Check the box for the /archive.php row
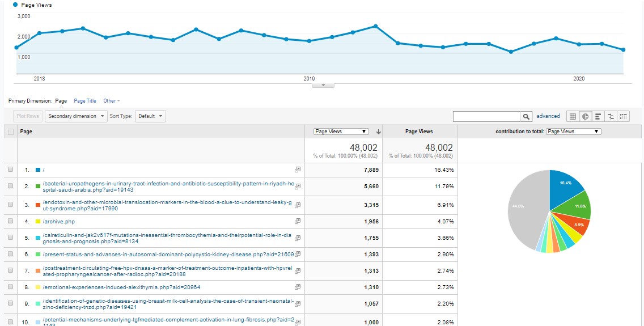Screen dimensions: 644x326 [x=11, y=222]
